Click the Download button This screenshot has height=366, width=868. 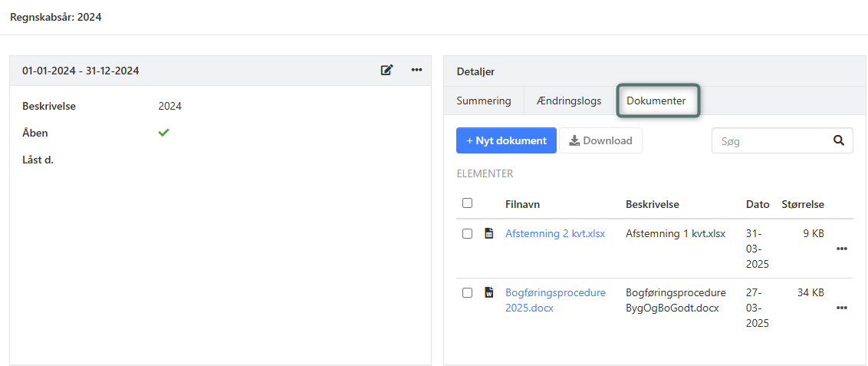[x=600, y=140]
